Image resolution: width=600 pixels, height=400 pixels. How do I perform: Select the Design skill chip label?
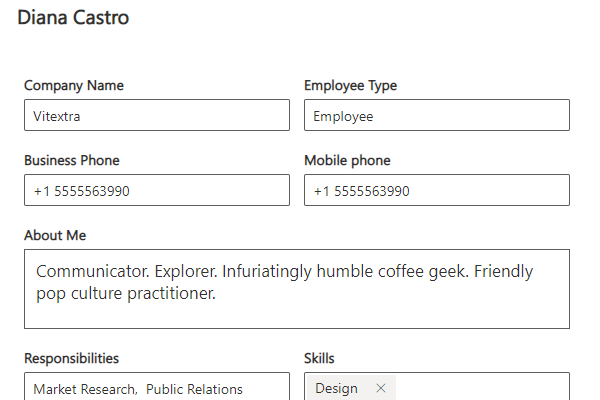336,389
